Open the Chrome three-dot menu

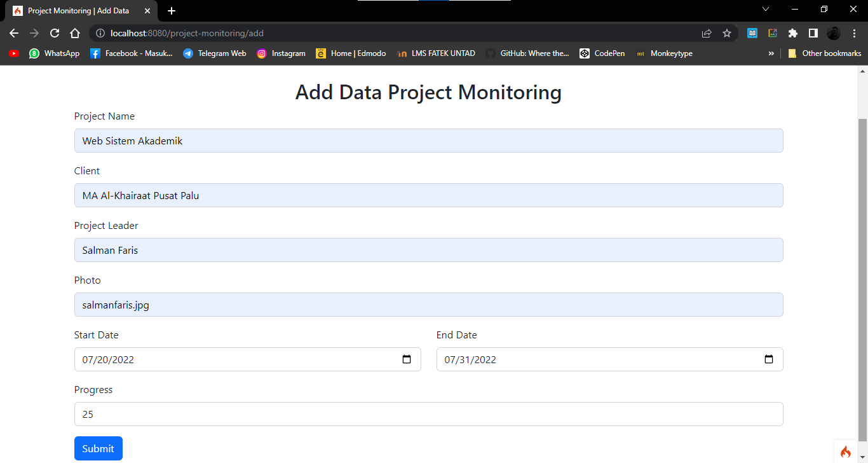(854, 33)
